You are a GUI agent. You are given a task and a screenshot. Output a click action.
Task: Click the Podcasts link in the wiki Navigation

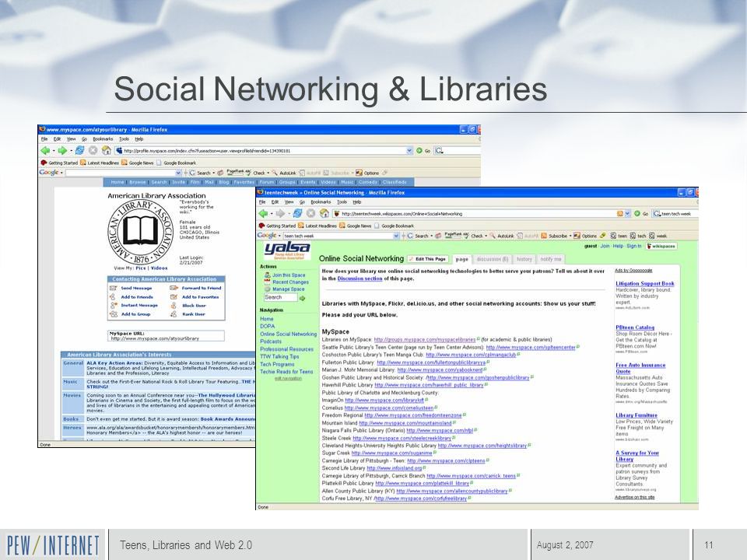271,341
